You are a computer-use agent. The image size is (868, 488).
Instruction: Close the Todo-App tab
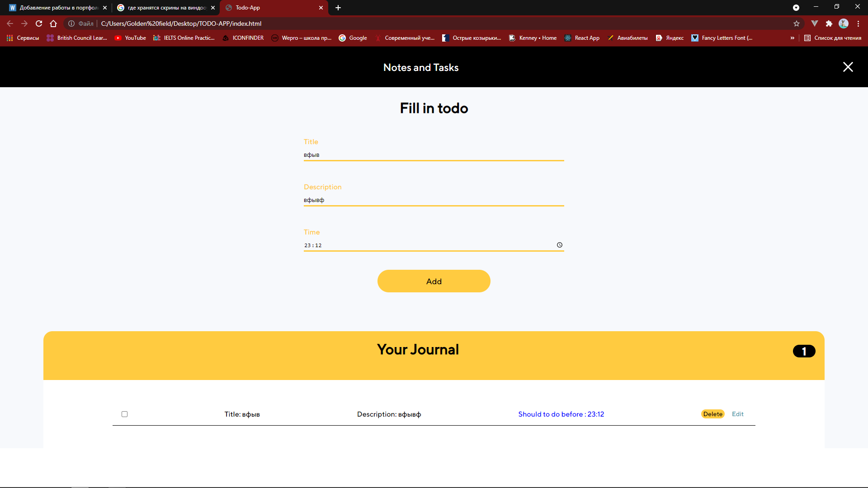[x=321, y=8]
